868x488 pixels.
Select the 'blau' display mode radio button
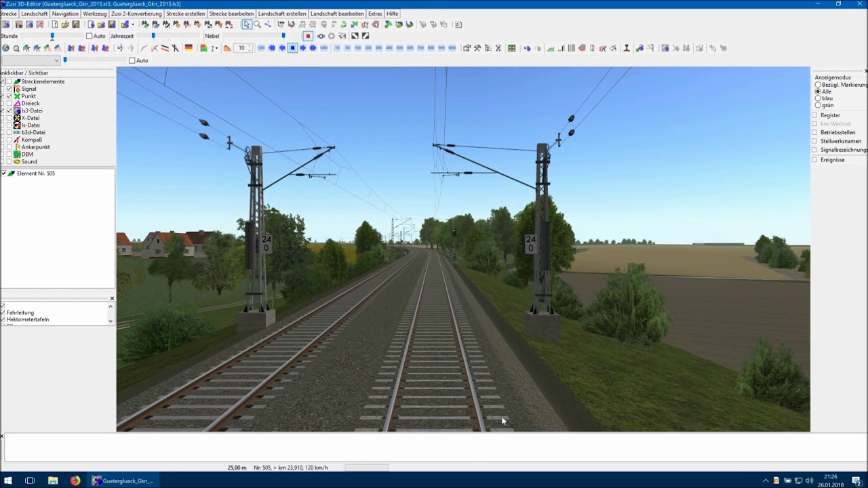pyautogui.click(x=818, y=98)
